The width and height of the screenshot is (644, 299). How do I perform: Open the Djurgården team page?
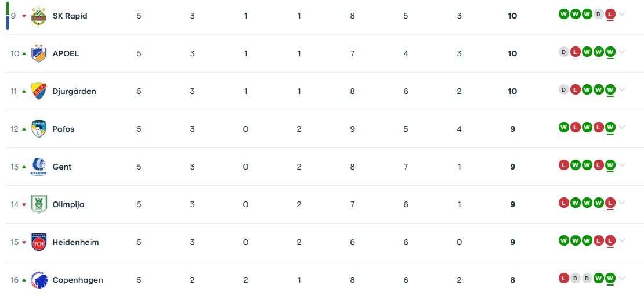pyautogui.click(x=74, y=91)
